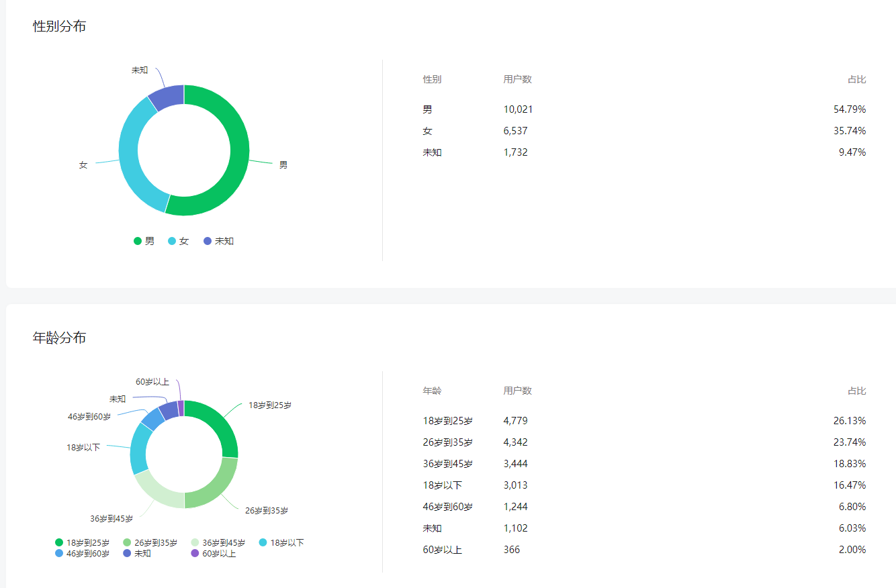Click the 用户数 header in gender table
896x588 pixels.
pos(517,79)
